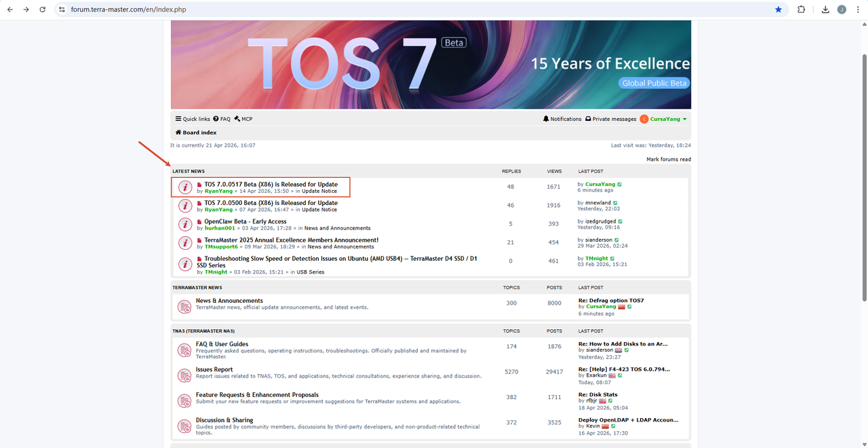Expand the Quick links dropdown
The image size is (868, 448).
(193, 119)
